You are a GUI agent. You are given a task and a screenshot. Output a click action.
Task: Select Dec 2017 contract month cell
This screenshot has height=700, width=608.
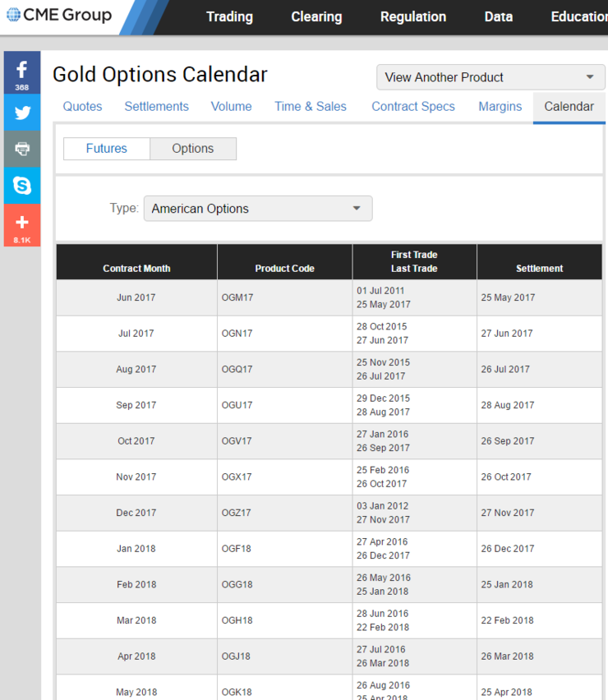click(136, 513)
